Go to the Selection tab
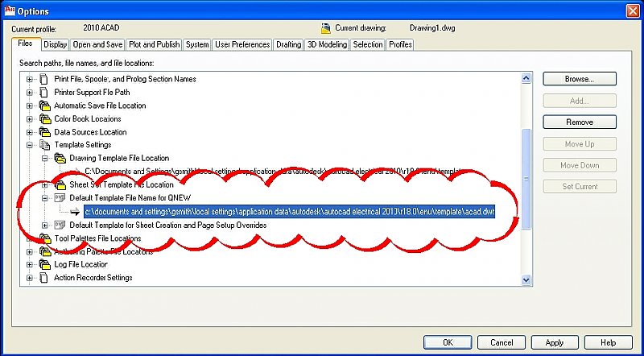 coord(368,44)
